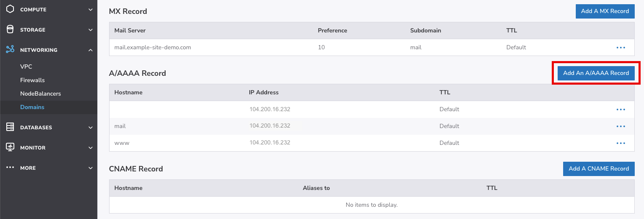
Task: Click the Compute hexagon icon
Action: coord(10,9)
